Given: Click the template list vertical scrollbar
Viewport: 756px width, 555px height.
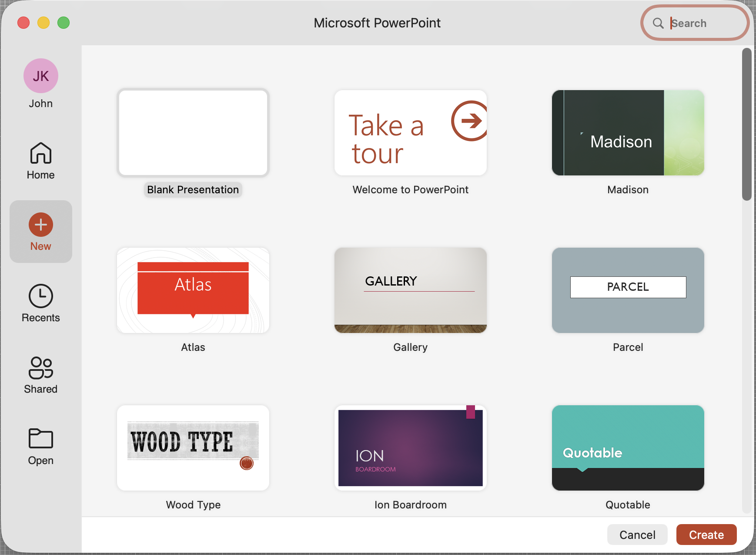Looking at the screenshot, I should coord(747,124).
